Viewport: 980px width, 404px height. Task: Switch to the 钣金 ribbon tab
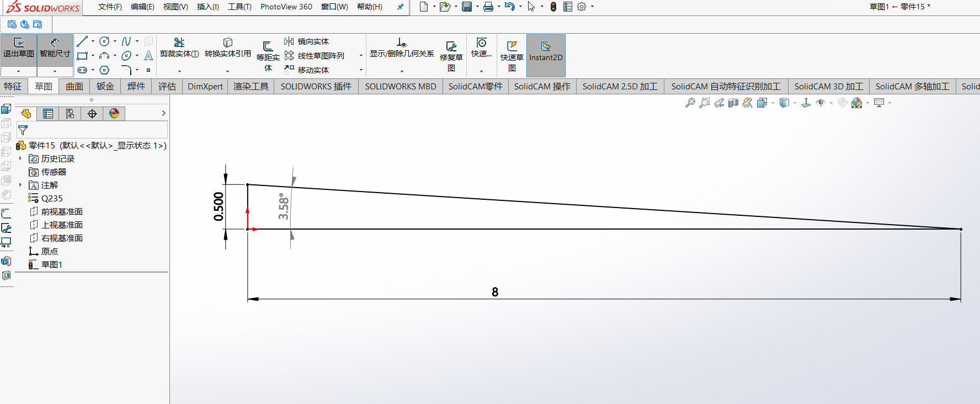pos(105,86)
